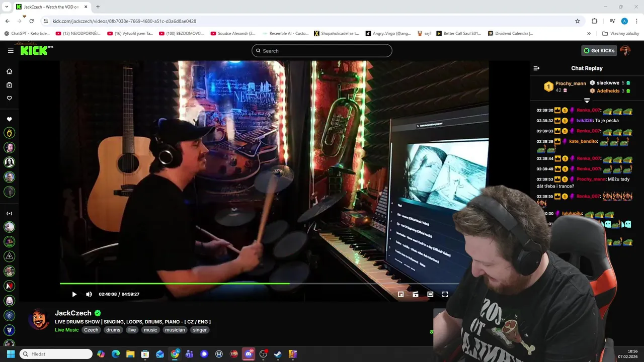Click the Chat Replay heading
This screenshot has height=362, width=644.
(x=587, y=68)
